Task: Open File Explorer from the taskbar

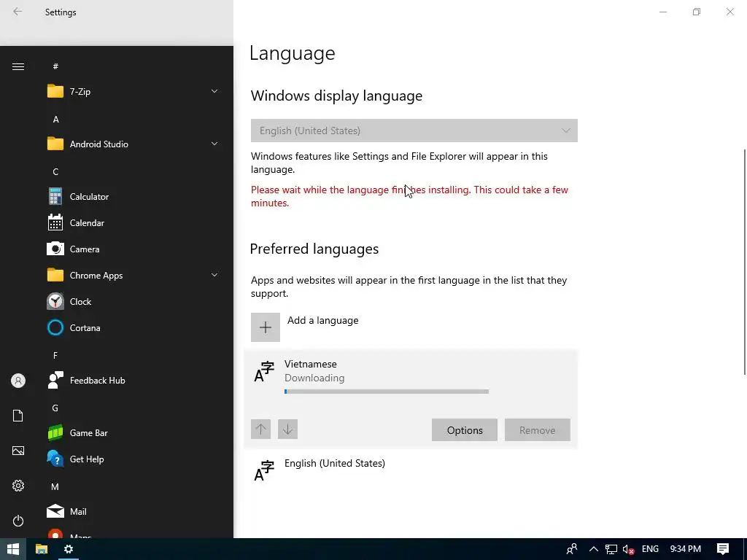Action: tap(42, 549)
